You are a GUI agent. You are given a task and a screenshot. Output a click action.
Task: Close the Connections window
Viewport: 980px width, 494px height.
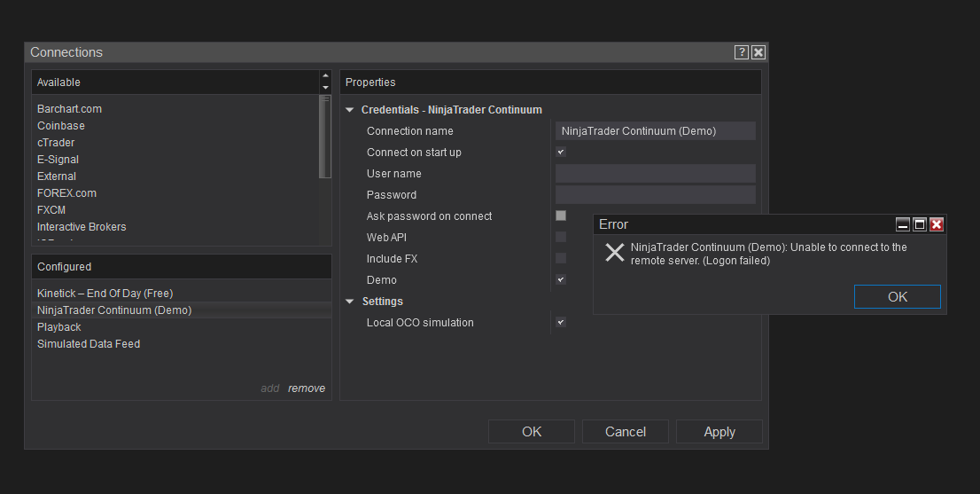[x=758, y=52]
